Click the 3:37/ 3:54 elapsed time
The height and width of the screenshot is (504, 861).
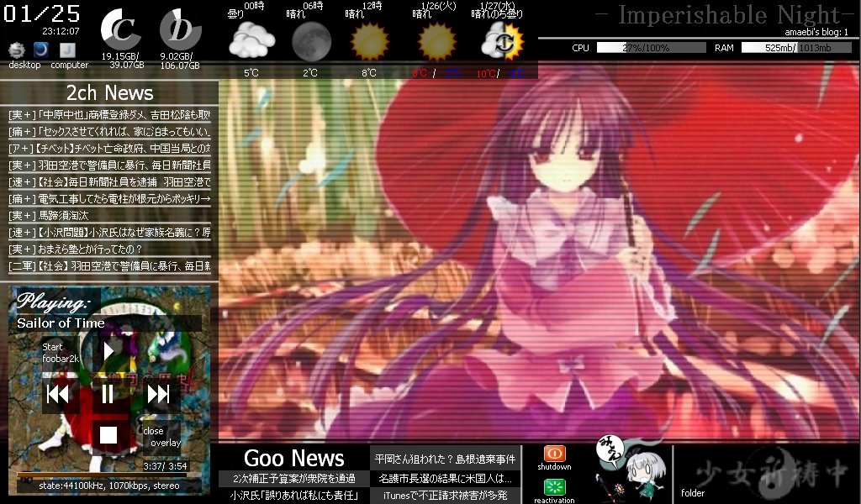click(x=165, y=466)
